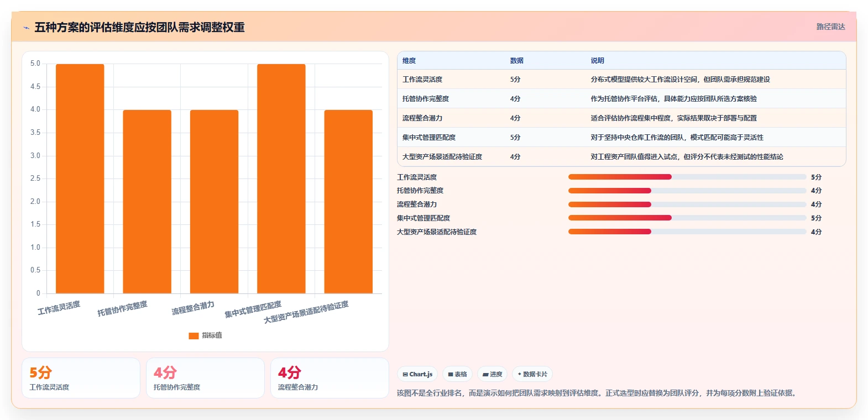Click description starting 对于坚持中央仓库工作流
The image size is (868, 420).
click(x=677, y=138)
